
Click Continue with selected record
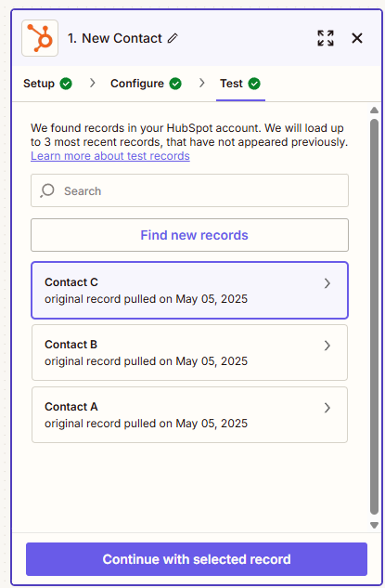(x=197, y=559)
